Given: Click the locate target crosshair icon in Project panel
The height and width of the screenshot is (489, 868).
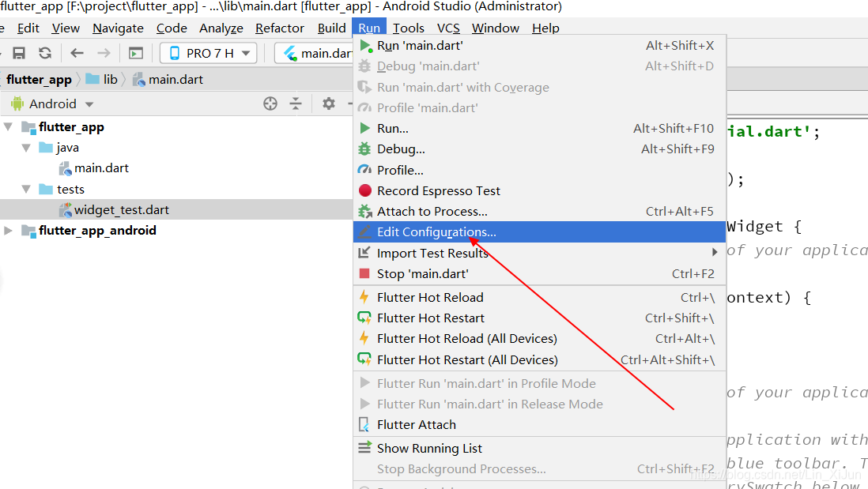Looking at the screenshot, I should pyautogui.click(x=270, y=103).
